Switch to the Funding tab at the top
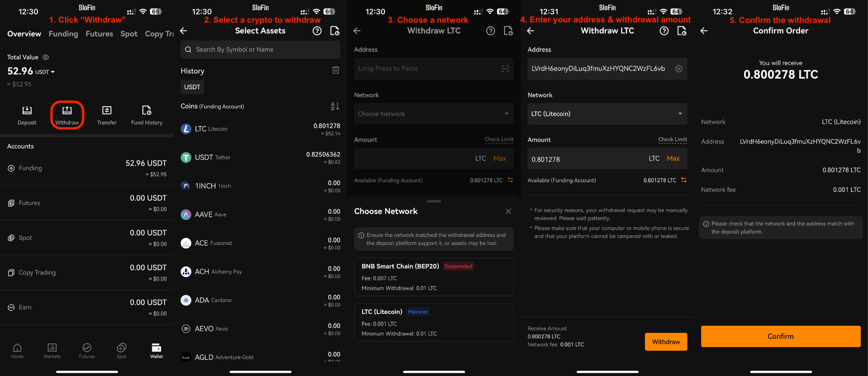This screenshot has height=376, width=868. (x=63, y=34)
